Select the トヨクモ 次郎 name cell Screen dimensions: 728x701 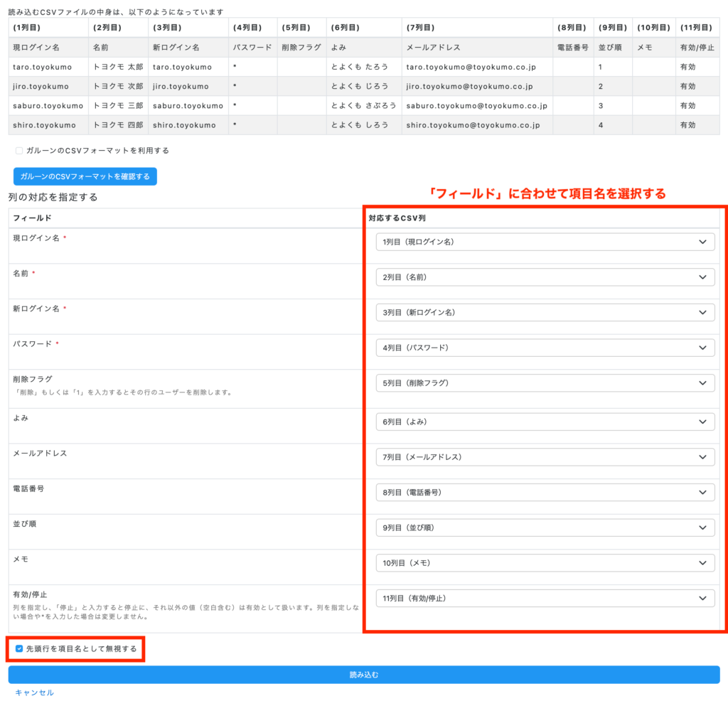click(x=118, y=87)
